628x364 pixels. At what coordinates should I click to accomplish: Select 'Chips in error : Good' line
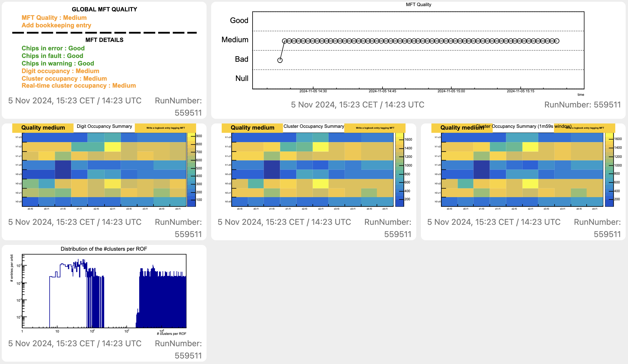(x=53, y=48)
